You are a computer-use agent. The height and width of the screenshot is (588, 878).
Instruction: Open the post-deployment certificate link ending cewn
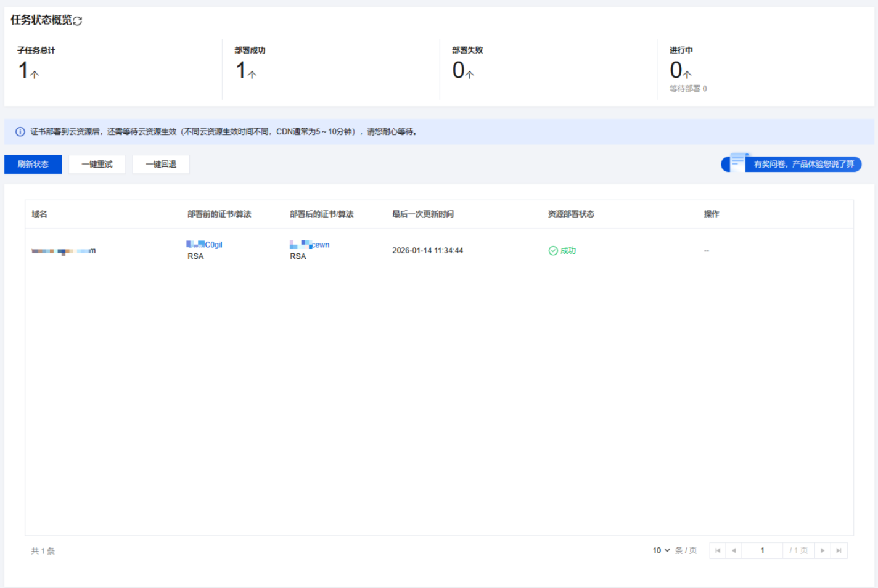click(310, 245)
